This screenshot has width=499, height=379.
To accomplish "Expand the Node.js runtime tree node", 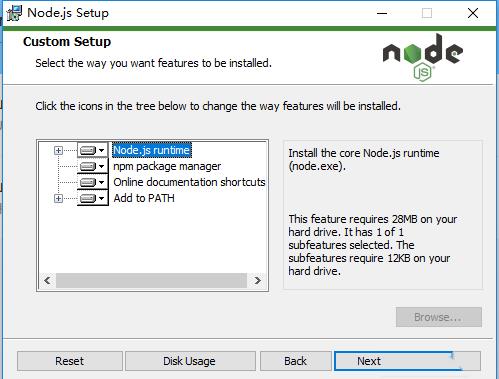I will pos(58,150).
